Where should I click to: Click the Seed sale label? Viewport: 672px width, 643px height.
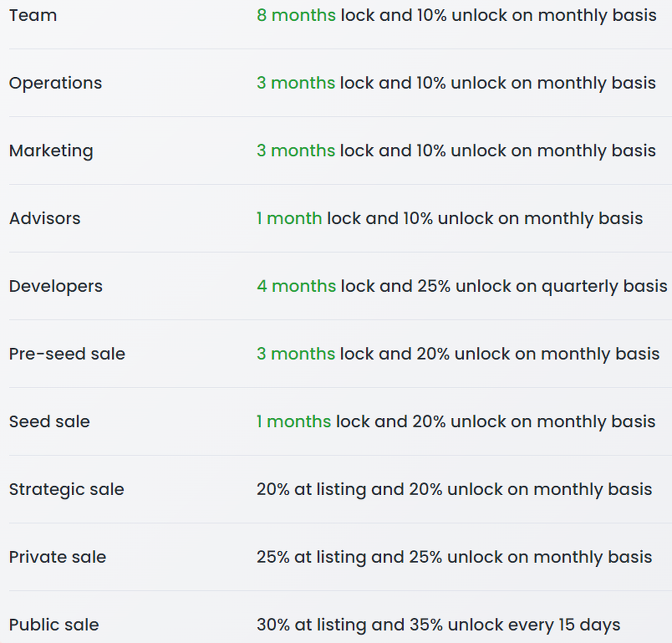tap(49, 422)
